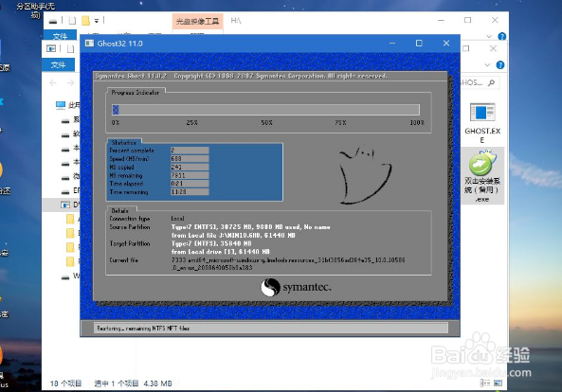Click the Speed (MB/min) value 688
Image resolution: width=562 pixels, height=392 pixels.
click(x=190, y=158)
